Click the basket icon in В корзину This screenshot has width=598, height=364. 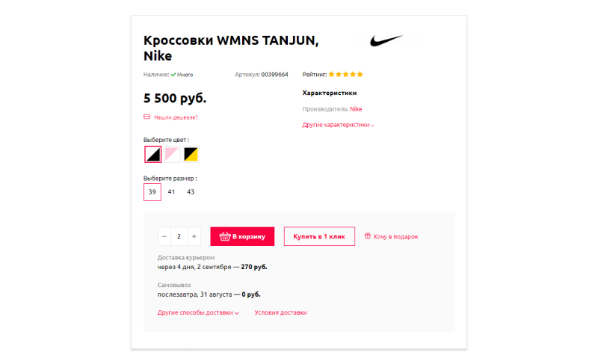(x=225, y=236)
